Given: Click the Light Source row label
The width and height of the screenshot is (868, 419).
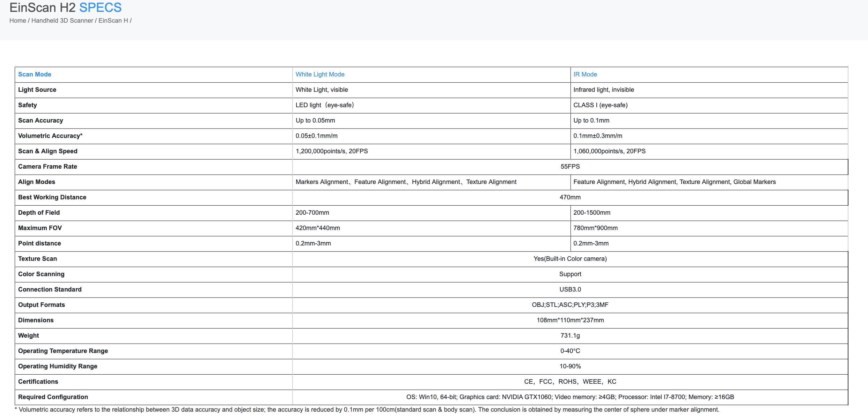Looking at the screenshot, I should (37, 90).
